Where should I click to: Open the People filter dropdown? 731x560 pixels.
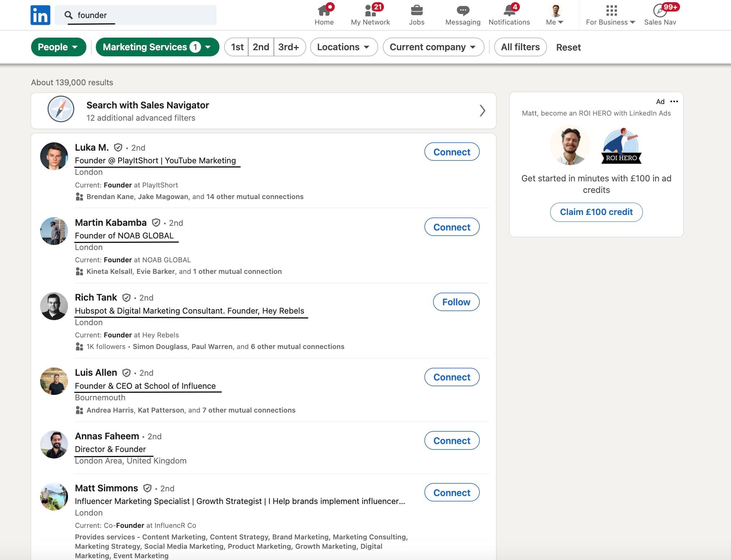pyautogui.click(x=59, y=47)
